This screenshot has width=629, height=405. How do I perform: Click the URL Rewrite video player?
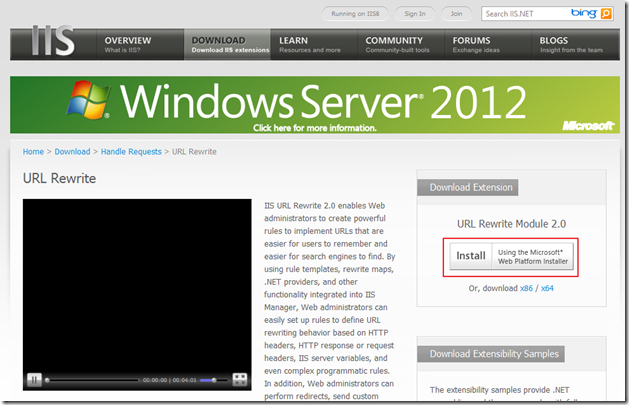tap(137, 294)
